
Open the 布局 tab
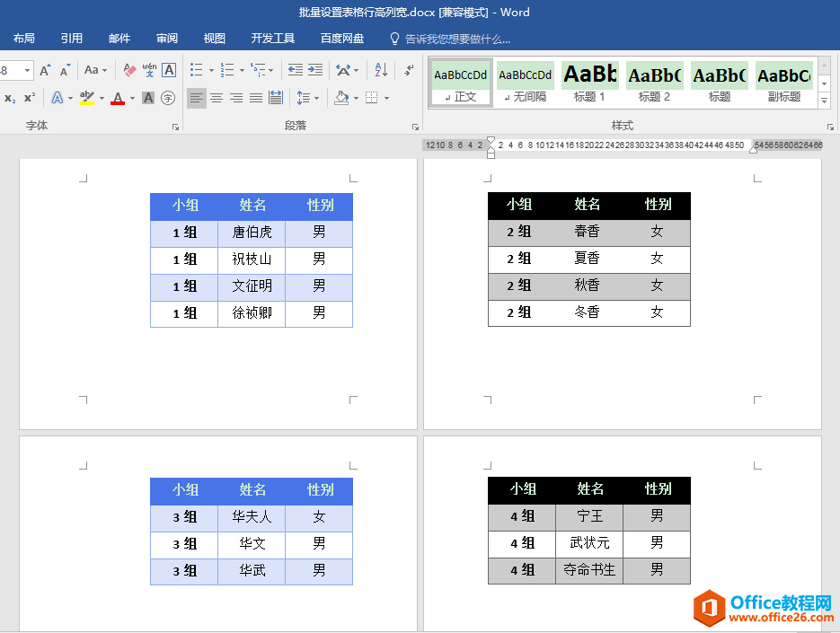[x=24, y=39]
